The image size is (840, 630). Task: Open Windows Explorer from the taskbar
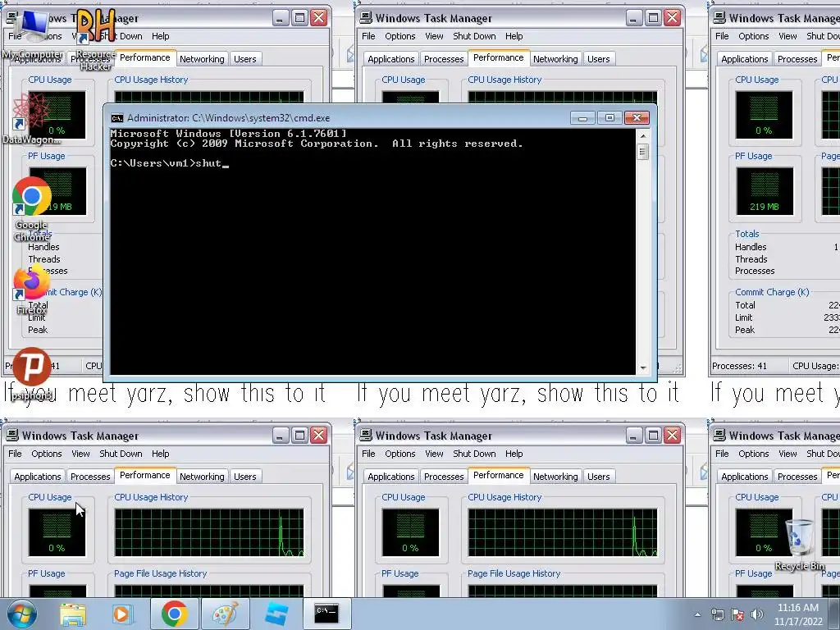73,614
